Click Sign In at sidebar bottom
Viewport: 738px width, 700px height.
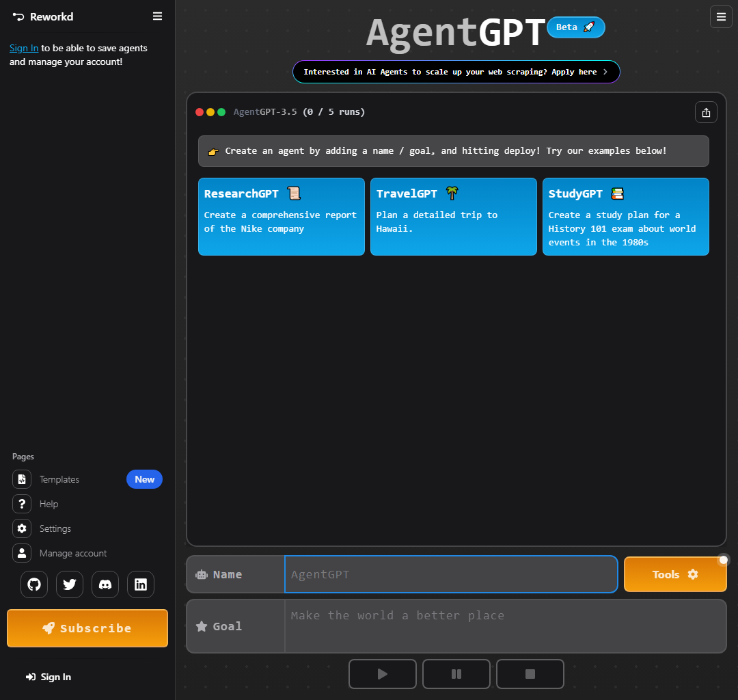point(49,677)
